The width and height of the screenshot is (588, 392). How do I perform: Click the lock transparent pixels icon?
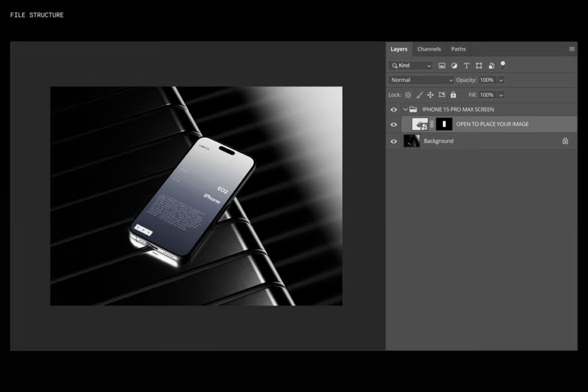pos(408,95)
